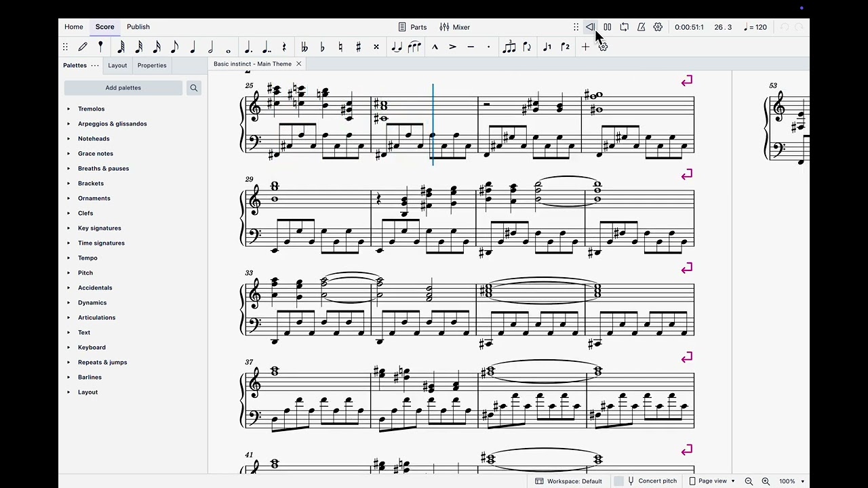Select the 32nd note duration
The width and height of the screenshot is (868, 488).
pyautogui.click(x=138, y=47)
